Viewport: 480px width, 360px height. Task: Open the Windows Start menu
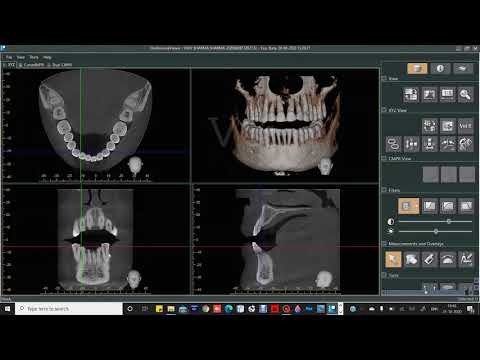coord(7,309)
